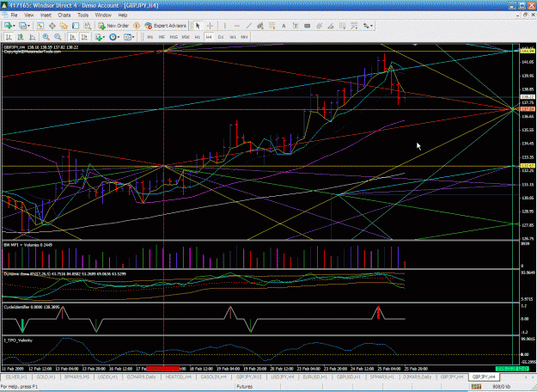Click the BW MFI + Volumes label

[27, 245]
